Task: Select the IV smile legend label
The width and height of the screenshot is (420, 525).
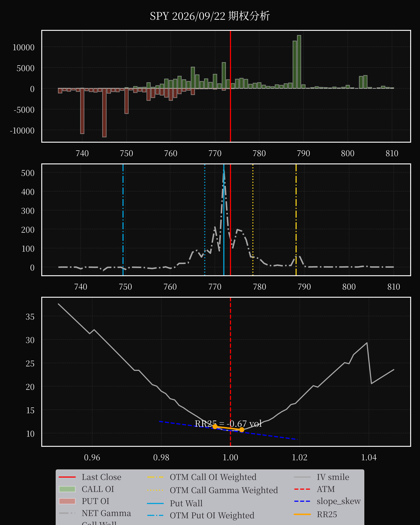Action: [333, 477]
